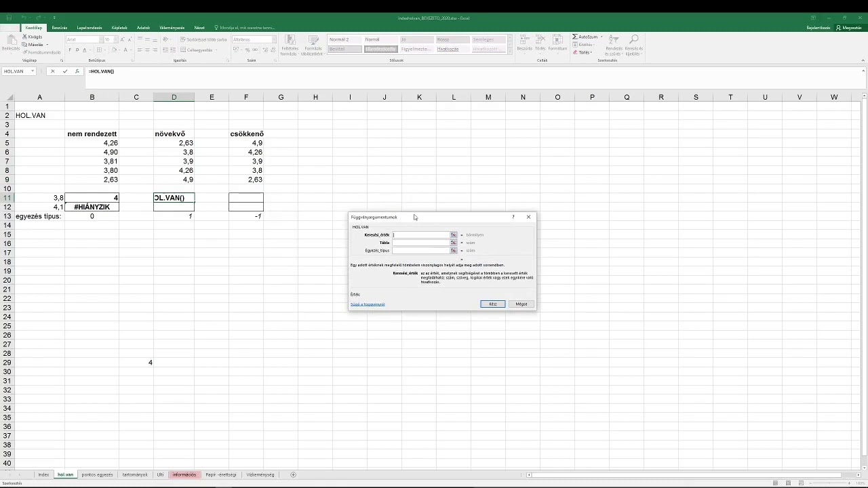This screenshot has width=868, height=488.
Task: Click the Keresés és kijelölés magnifier icon
Action: tap(634, 40)
